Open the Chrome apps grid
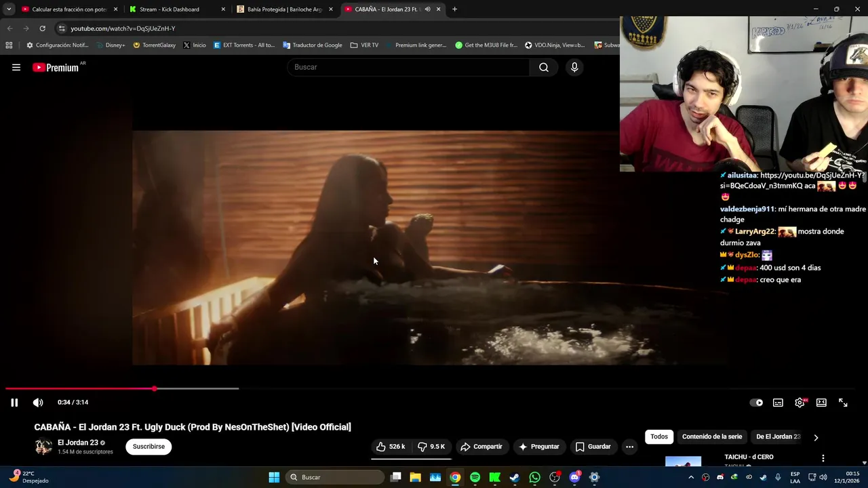The width and height of the screenshot is (868, 488). click(9, 45)
